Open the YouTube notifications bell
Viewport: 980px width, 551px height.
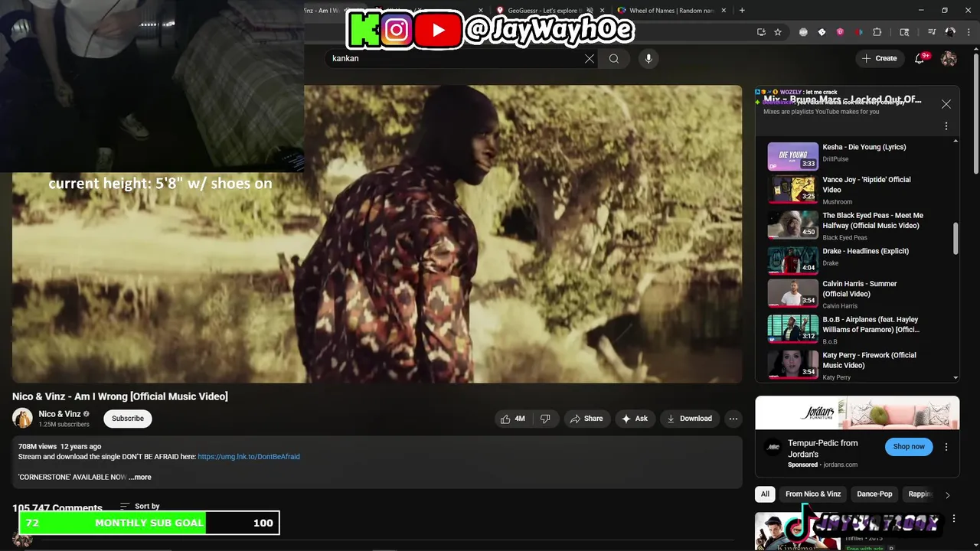(920, 59)
